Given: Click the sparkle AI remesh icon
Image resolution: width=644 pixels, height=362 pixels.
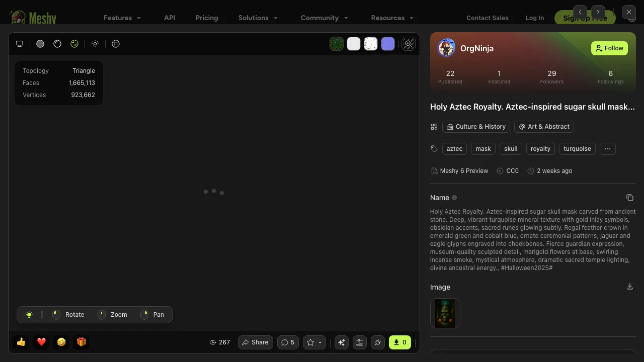Looking at the screenshot, I should 342,342.
